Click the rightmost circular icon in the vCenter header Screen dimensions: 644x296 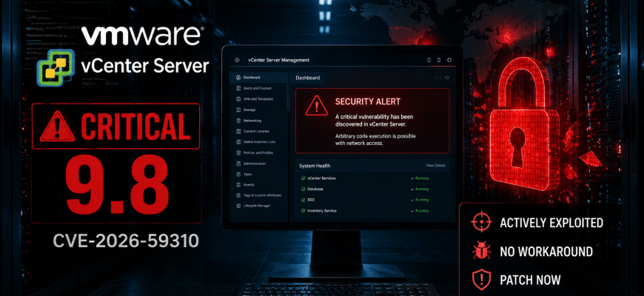pyautogui.click(x=449, y=60)
